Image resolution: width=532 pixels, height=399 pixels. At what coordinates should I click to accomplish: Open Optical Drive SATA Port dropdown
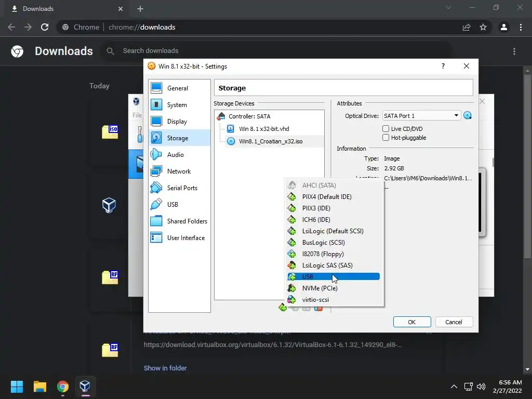coord(421,116)
